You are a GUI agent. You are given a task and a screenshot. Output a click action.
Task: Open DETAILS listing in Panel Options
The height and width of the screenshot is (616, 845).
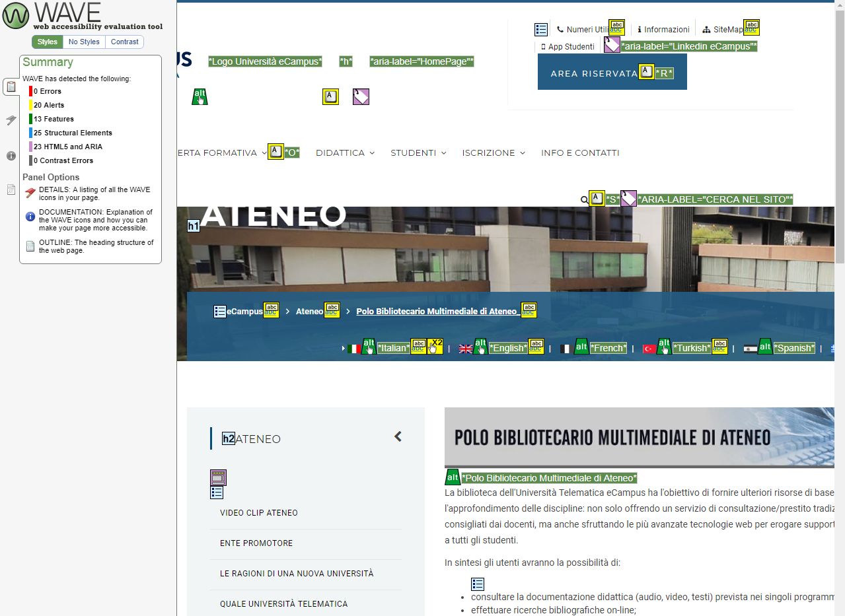click(x=89, y=193)
